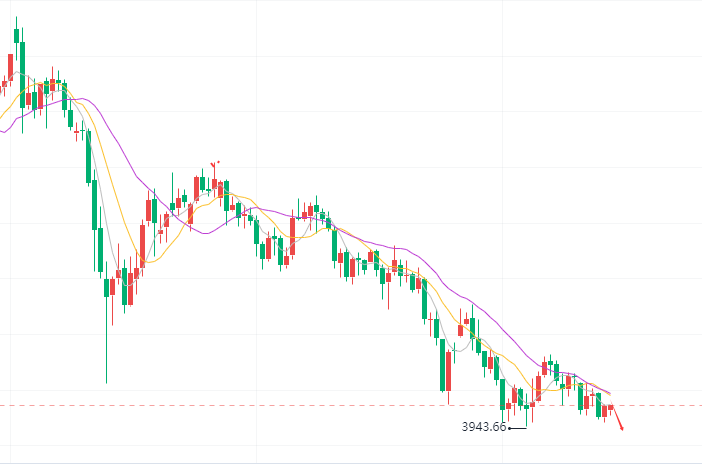702x467 pixels.
Task: Click the last red candle before the arrow
Action: tap(611, 407)
